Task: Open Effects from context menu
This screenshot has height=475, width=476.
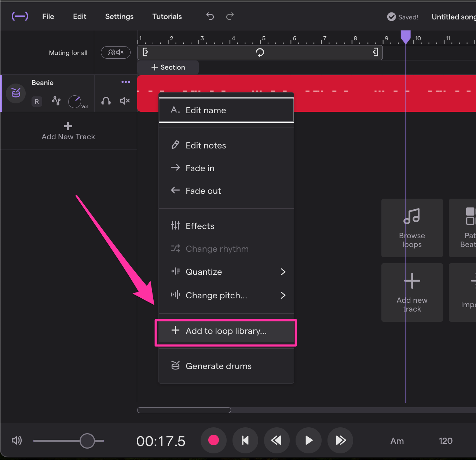Action: [x=226, y=226]
